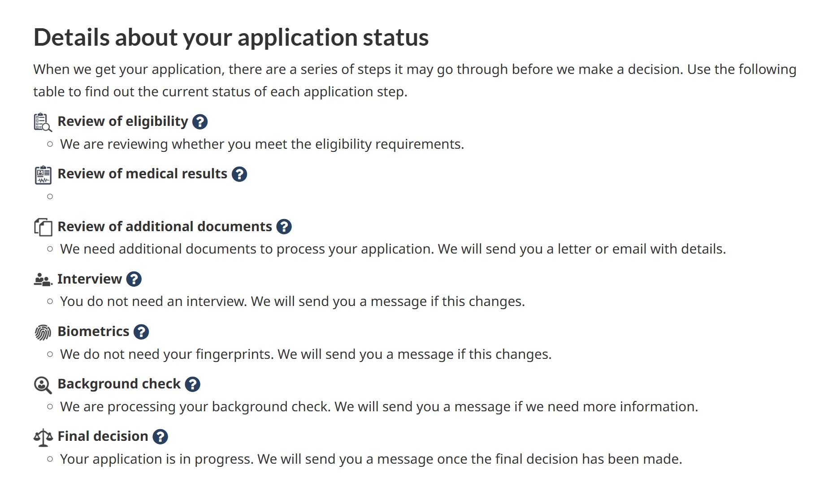837x504 pixels.
Task: Click the background check magnifier-person icon
Action: [x=43, y=385]
